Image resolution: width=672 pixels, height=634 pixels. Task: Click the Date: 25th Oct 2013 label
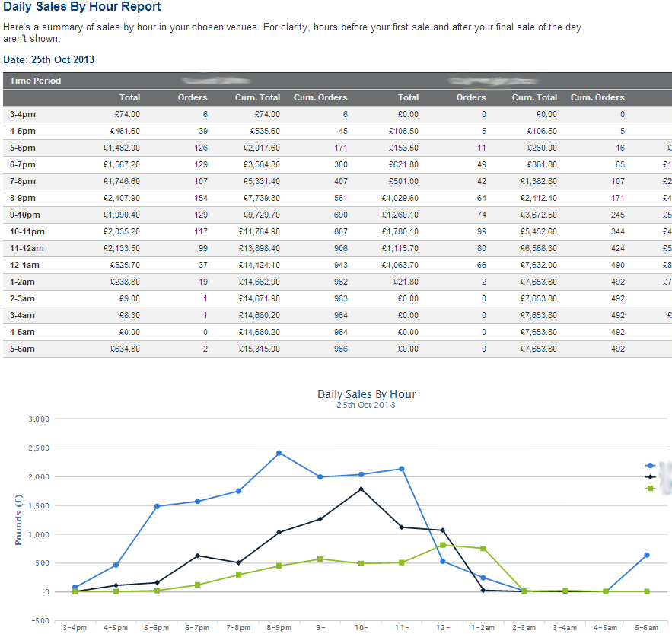pos(49,59)
